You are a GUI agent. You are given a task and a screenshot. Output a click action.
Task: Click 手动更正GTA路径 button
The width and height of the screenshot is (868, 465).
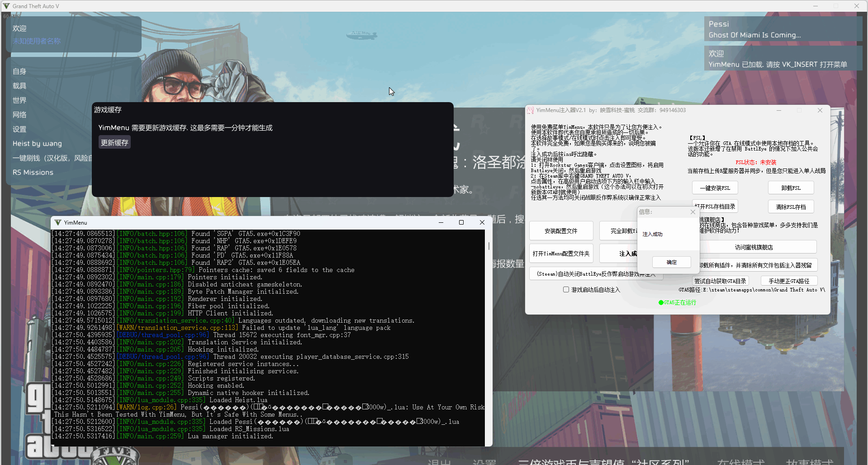click(789, 281)
